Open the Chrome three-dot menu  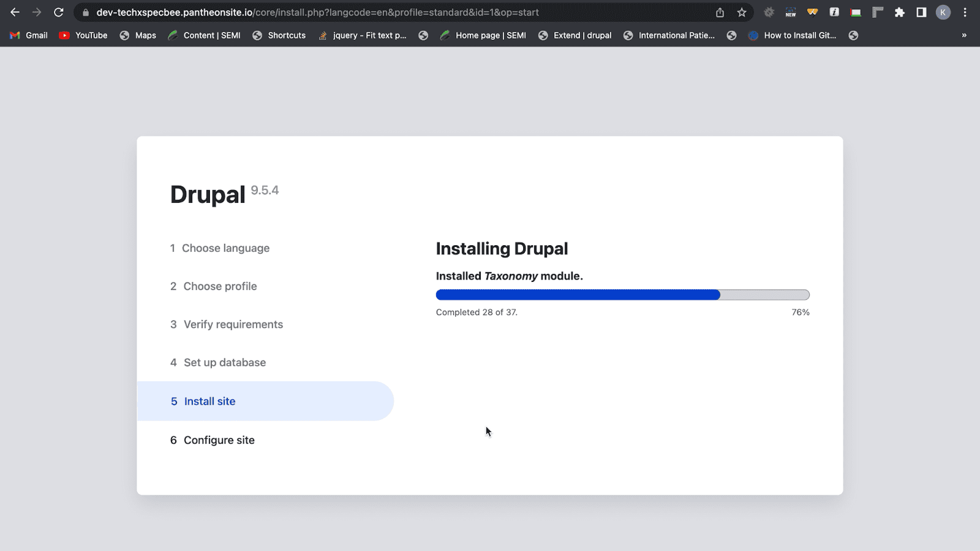965,12
